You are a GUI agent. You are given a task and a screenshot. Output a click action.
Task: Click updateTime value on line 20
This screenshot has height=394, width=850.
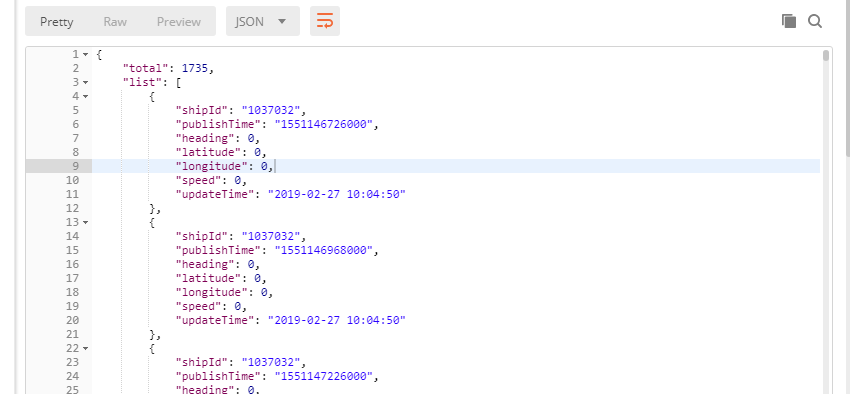point(337,321)
